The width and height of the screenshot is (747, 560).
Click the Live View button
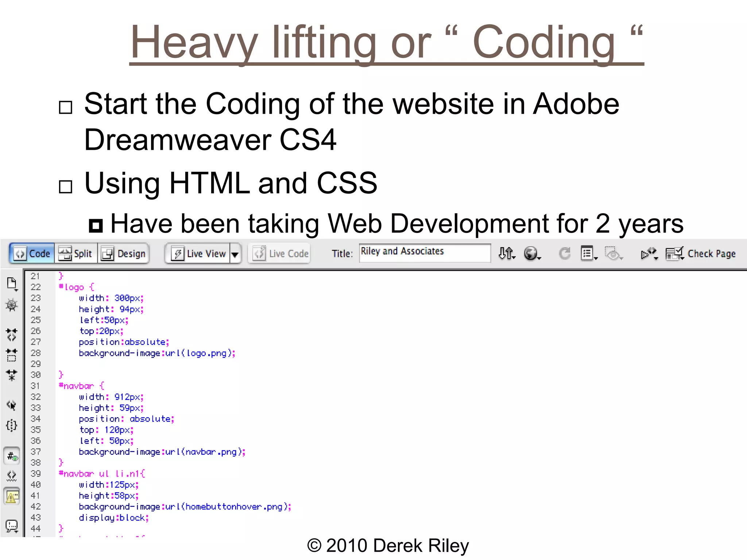coord(199,254)
